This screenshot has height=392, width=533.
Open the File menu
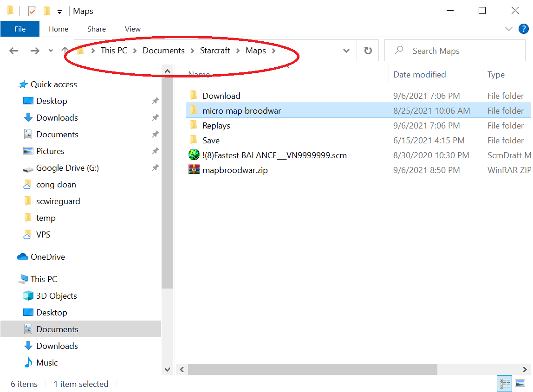19,29
